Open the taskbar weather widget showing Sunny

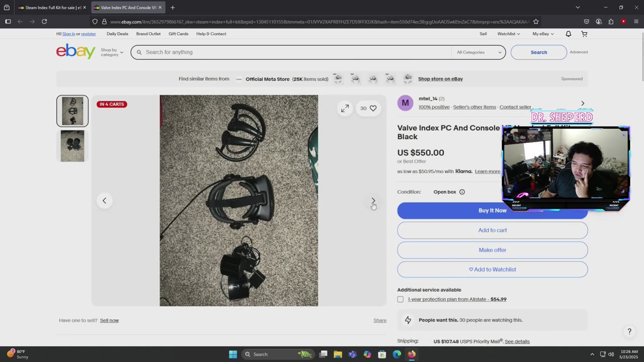click(18, 354)
